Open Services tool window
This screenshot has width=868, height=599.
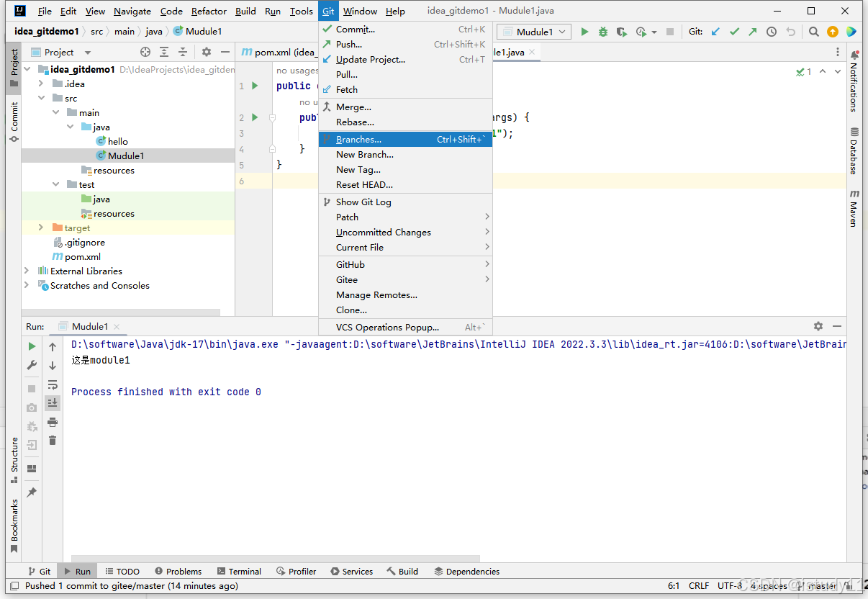point(351,572)
